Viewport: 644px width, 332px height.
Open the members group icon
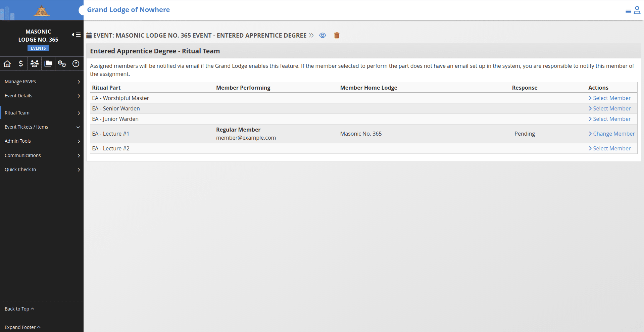tap(35, 63)
